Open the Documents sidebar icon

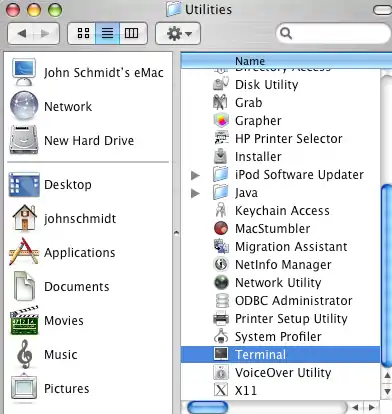pos(24,286)
